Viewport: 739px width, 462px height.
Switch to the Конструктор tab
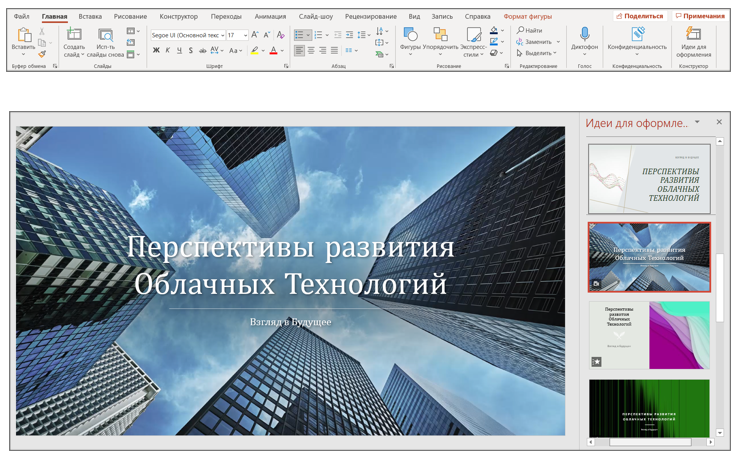[179, 16]
